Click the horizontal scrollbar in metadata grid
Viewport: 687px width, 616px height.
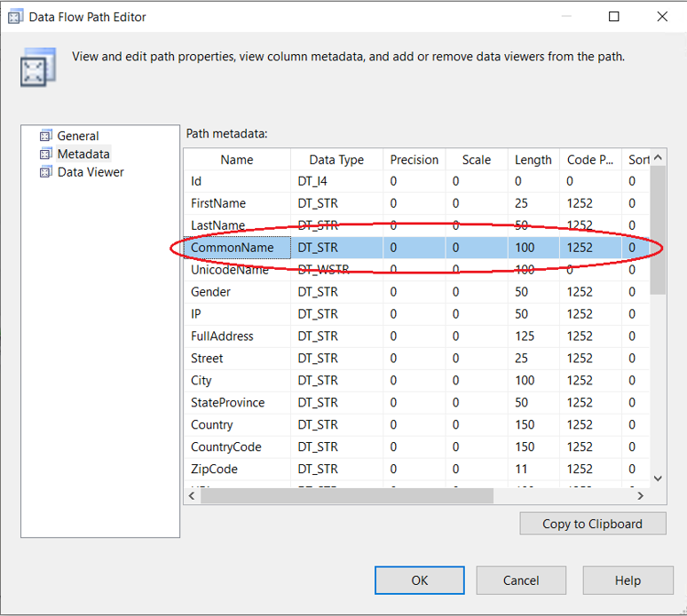[x=346, y=496]
